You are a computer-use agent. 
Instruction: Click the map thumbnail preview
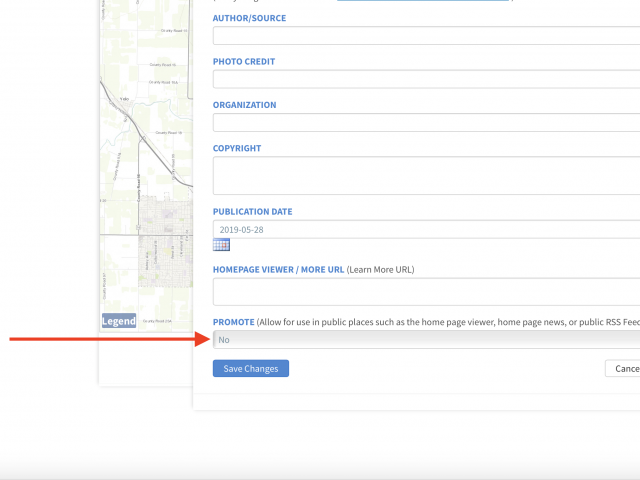(146, 165)
